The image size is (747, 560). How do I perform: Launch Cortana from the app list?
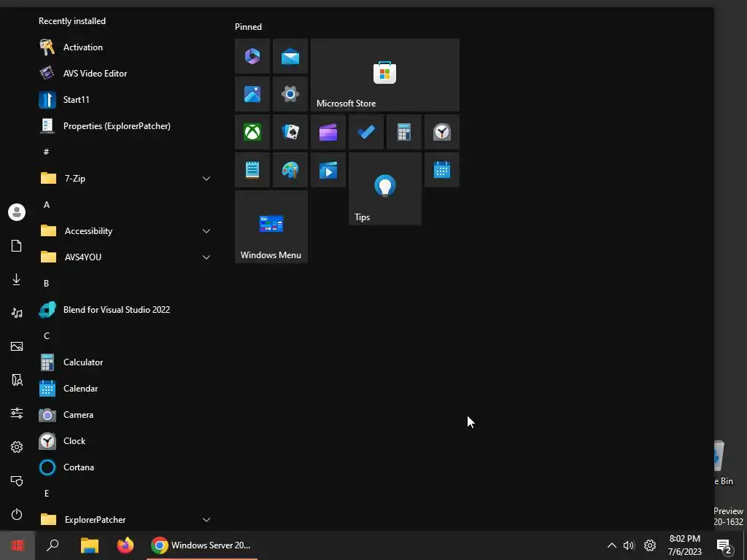[x=126, y=467]
